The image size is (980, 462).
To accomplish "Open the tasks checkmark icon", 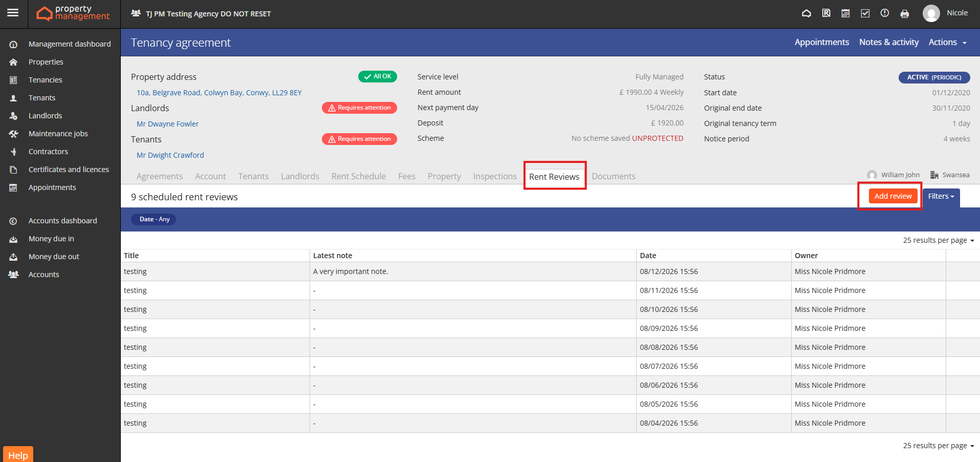I will 865,13.
